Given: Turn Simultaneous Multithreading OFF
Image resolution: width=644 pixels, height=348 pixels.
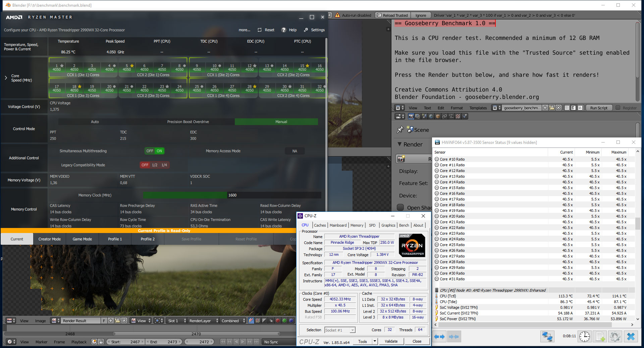Looking at the screenshot, I should (x=150, y=151).
